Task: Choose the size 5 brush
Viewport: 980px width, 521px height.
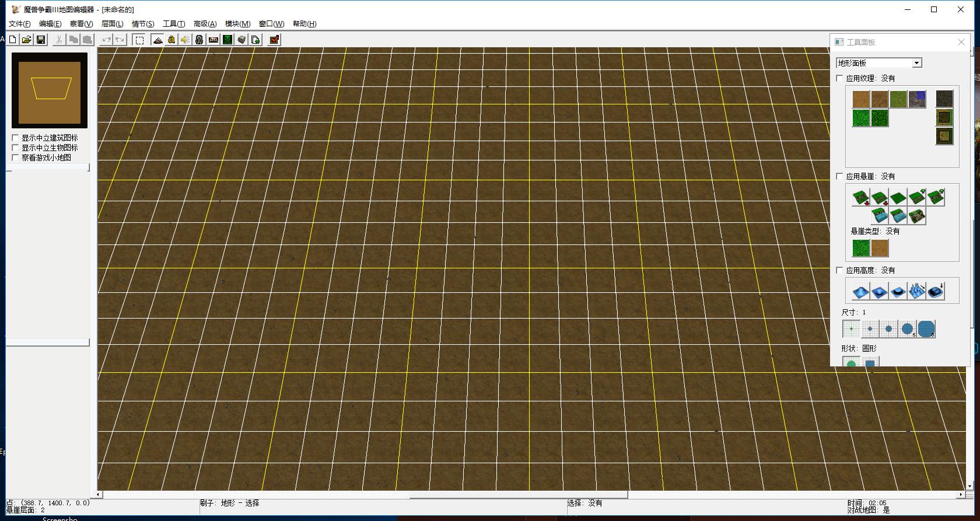Action: (x=907, y=329)
